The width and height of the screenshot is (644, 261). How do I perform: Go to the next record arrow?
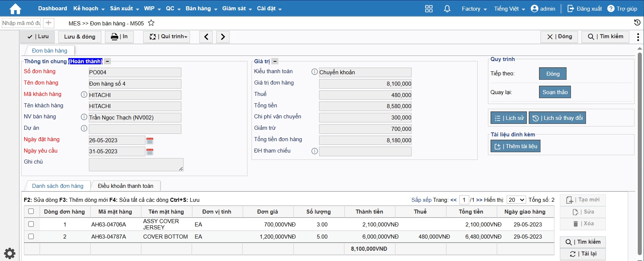click(223, 37)
